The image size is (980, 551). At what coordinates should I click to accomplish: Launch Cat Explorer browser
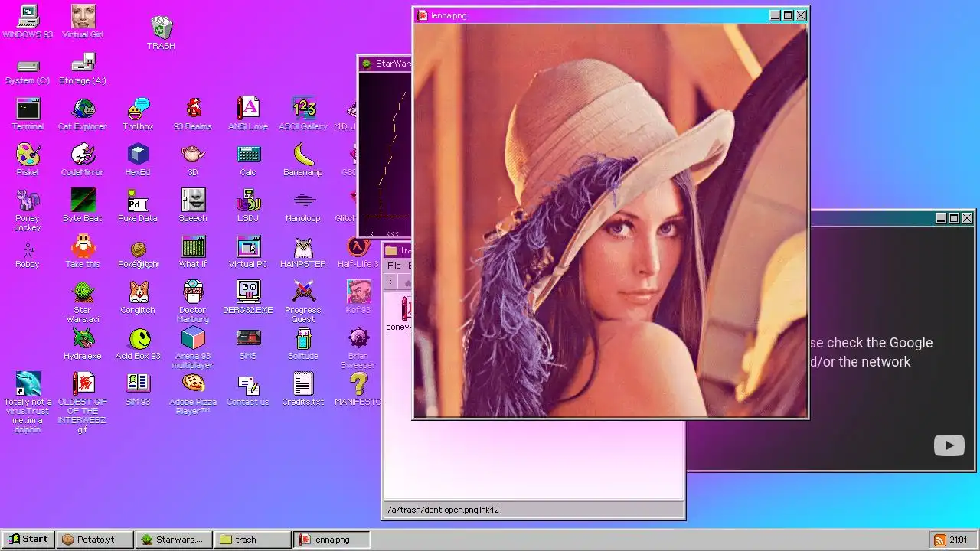(83, 113)
